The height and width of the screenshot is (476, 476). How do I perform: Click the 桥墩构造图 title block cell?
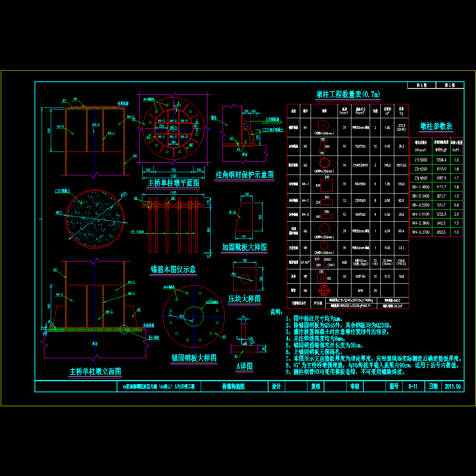[233, 386]
